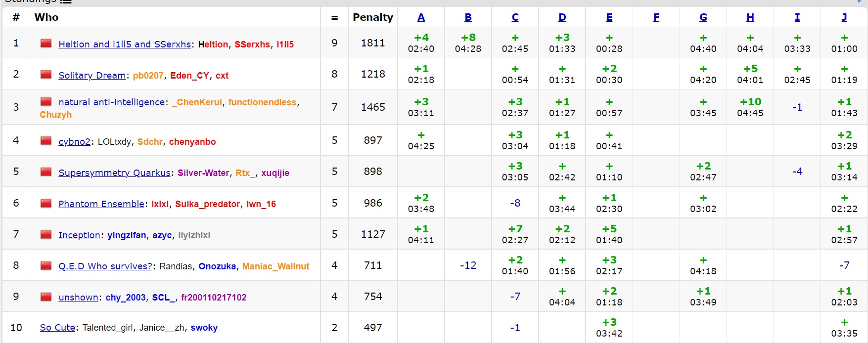Screen dimensions: 868x343
Task: Click the -12 result in problem B
Action: pyautogui.click(x=468, y=265)
